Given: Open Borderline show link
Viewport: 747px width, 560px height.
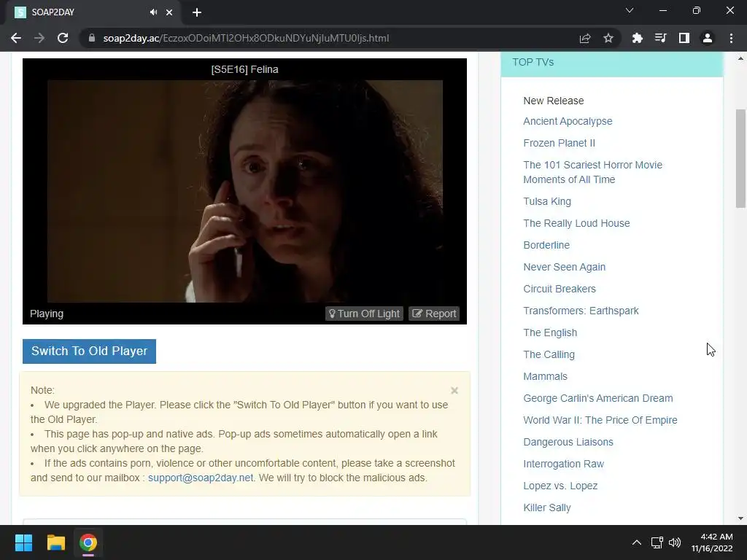Looking at the screenshot, I should 546,245.
